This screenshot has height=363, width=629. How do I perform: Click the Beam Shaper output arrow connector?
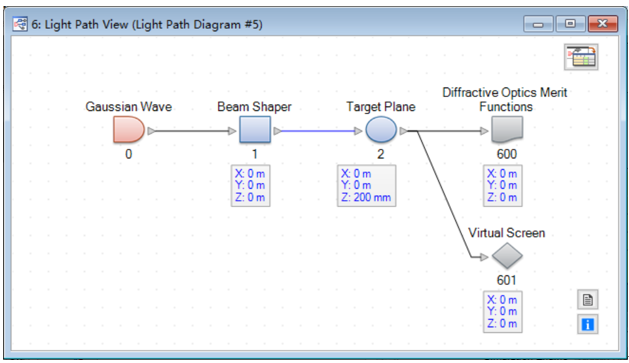click(x=278, y=131)
